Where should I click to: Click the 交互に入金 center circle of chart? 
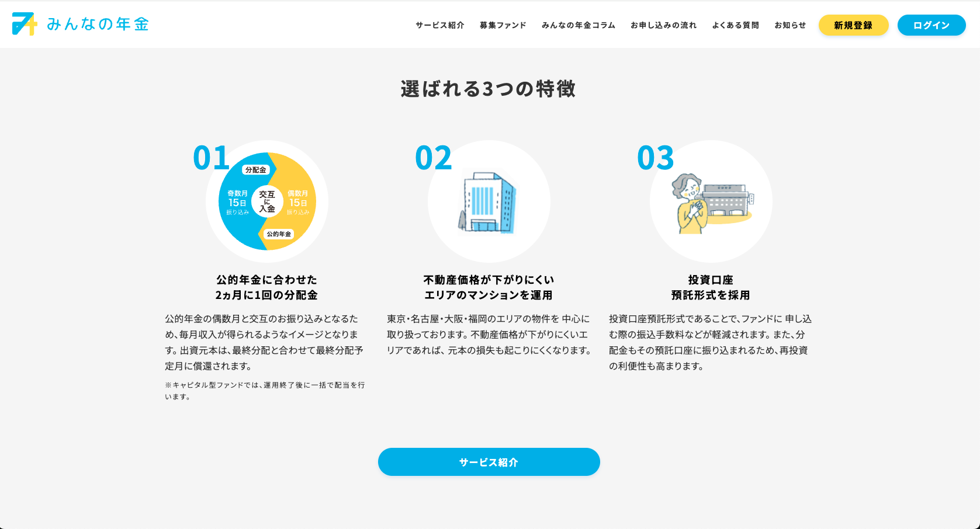pyautogui.click(x=267, y=201)
